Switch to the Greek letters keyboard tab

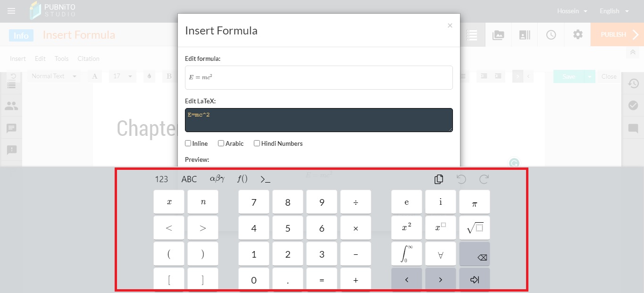pos(217,179)
